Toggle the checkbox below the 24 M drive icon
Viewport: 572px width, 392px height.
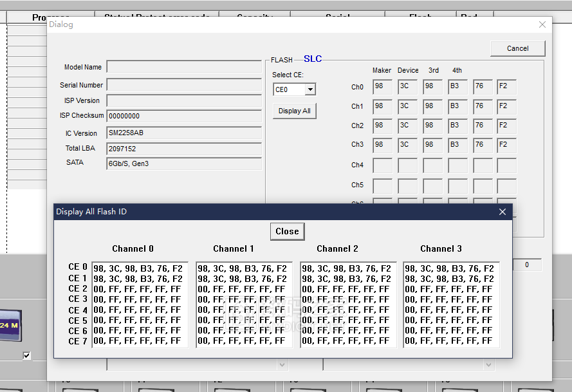coord(26,355)
